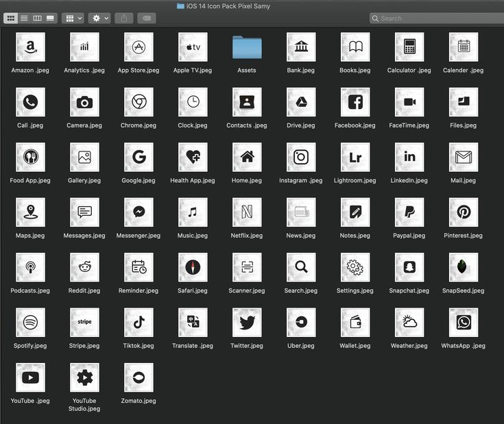504x424 pixels.
Task: Switch to gallery view in toolbar
Action: click(51, 18)
